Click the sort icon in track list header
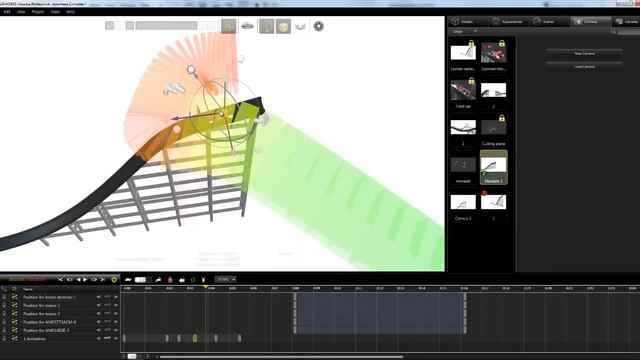 [4, 289]
